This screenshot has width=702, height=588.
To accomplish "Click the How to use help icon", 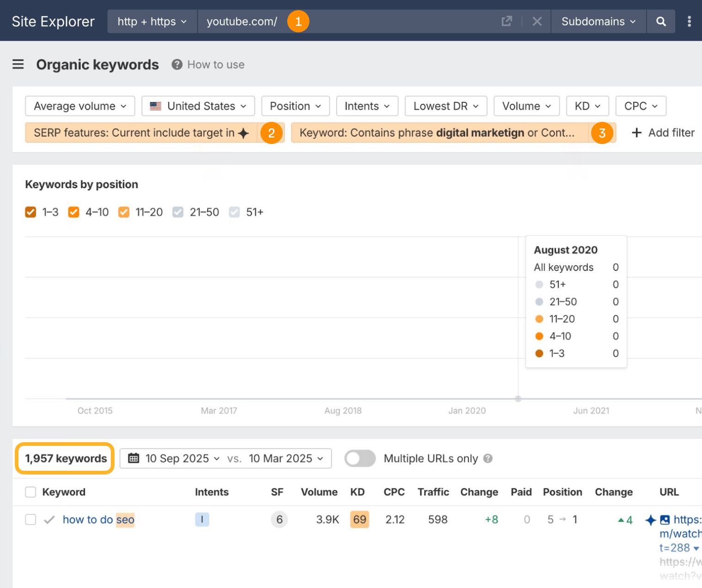I will coord(177,65).
